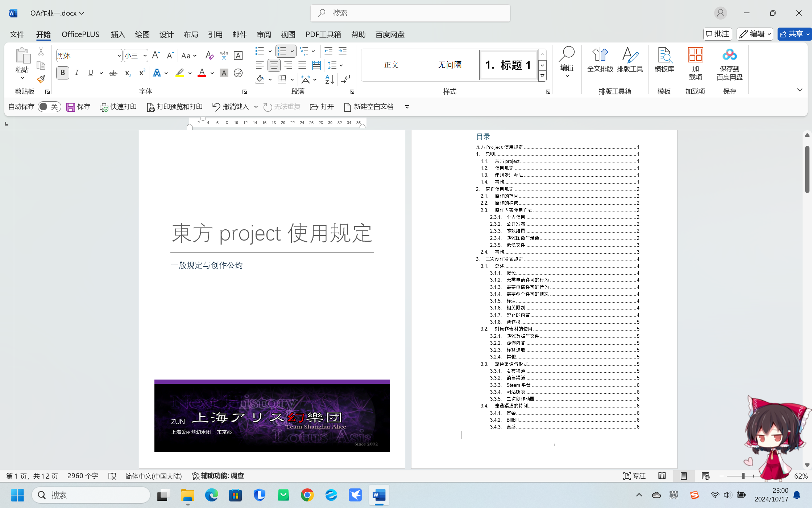Select the Format Painter tool
The height and width of the screenshot is (508, 812).
click(x=41, y=78)
